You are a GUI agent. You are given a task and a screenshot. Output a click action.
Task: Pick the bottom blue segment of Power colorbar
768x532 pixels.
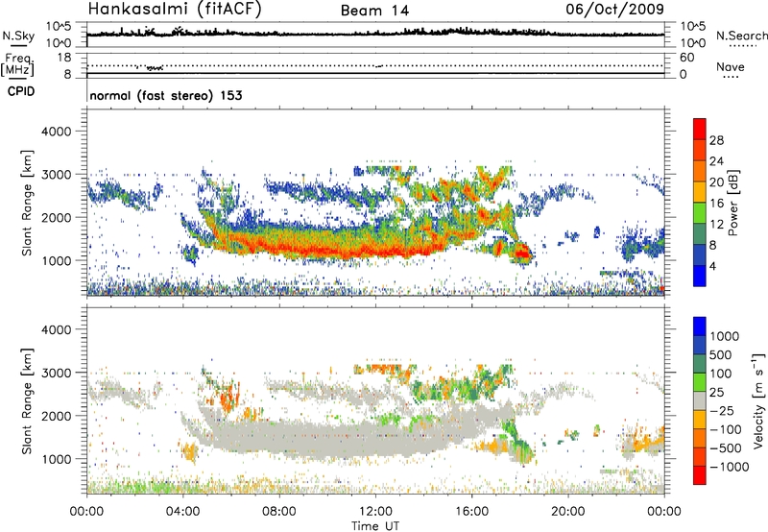pos(700,277)
